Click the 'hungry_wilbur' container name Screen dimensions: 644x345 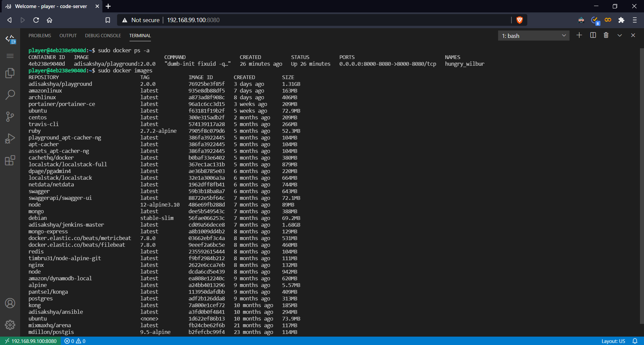pyautogui.click(x=465, y=64)
